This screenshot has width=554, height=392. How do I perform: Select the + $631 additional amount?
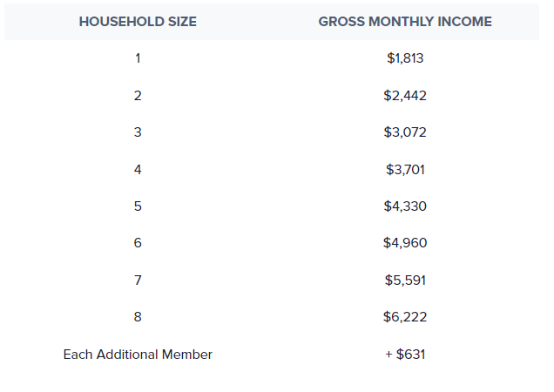tap(405, 355)
